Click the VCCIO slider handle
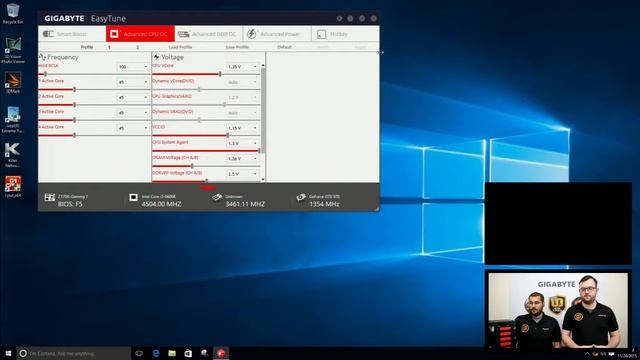The height and width of the screenshot is (360, 640). (x=228, y=135)
